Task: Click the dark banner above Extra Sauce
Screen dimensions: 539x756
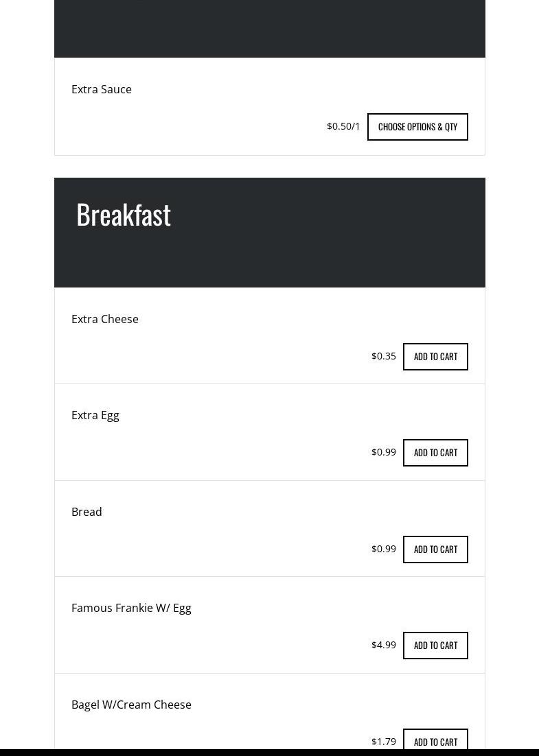Action: click(269, 27)
